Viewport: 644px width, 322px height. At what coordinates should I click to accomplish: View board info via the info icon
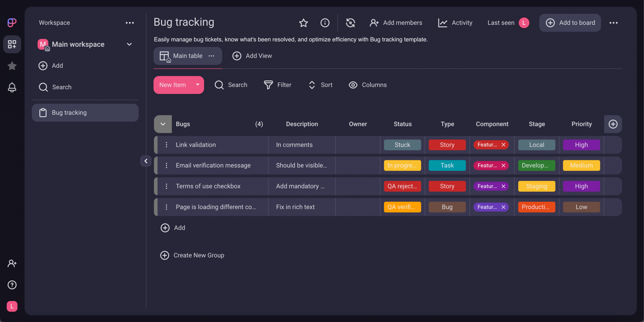(325, 23)
